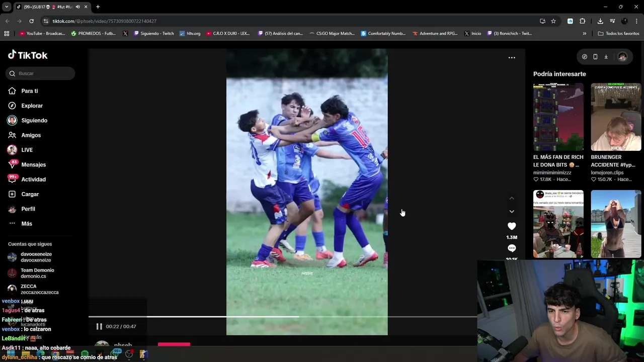This screenshot has height=362, width=644.
Task: Click the TikTok logo
Action: 28,55
